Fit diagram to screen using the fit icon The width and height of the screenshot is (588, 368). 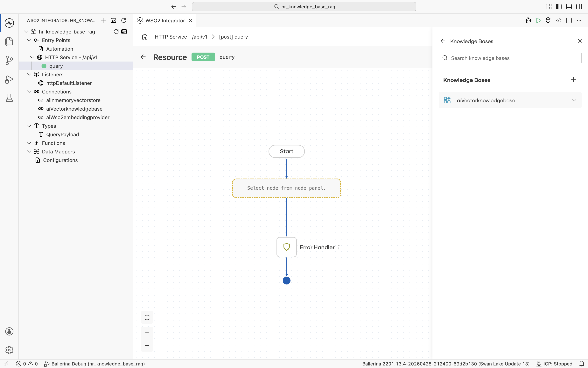click(147, 317)
